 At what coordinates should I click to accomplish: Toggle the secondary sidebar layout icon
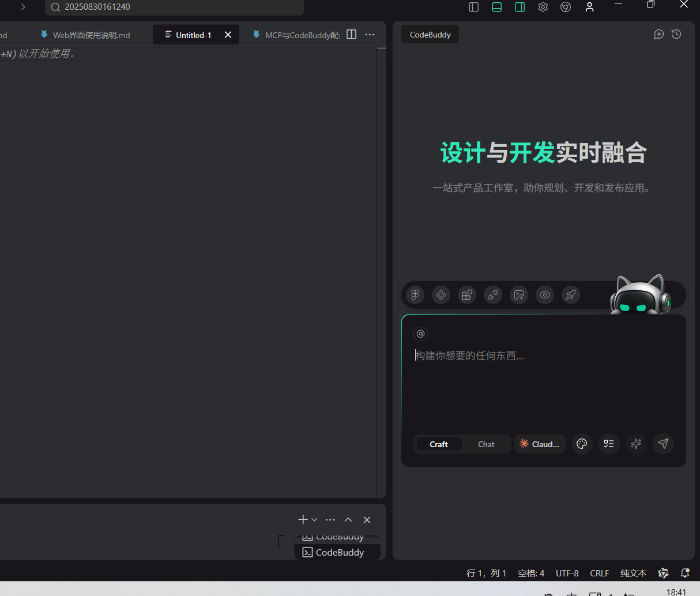(520, 7)
